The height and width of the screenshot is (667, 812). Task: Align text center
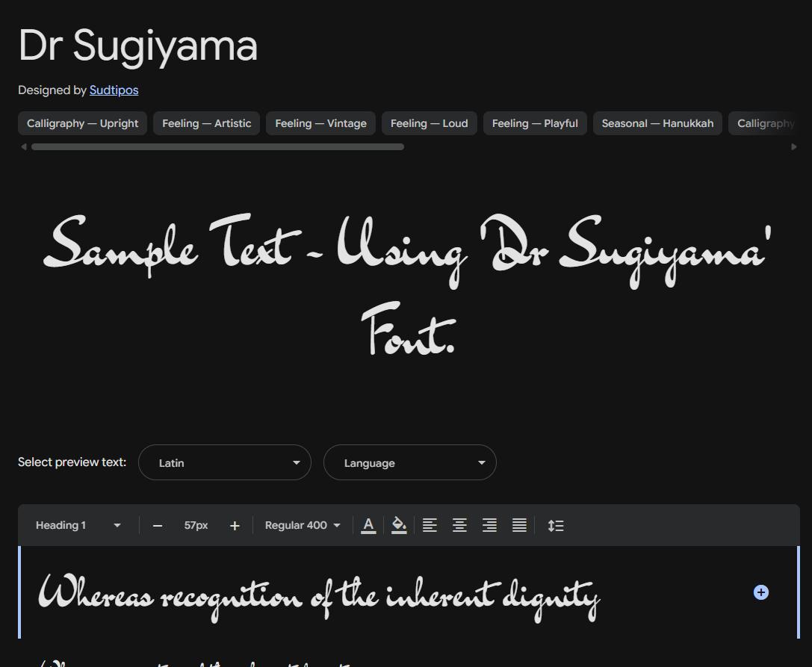460,525
